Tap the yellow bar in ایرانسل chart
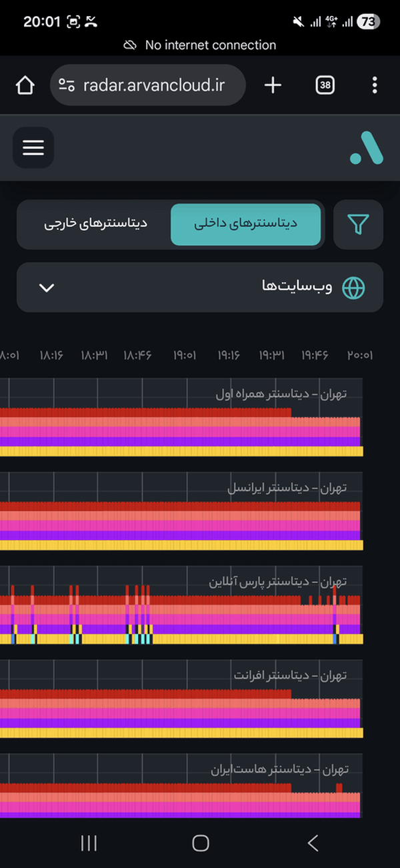The width and height of the screenshot is (400, 868). point(180,545)
